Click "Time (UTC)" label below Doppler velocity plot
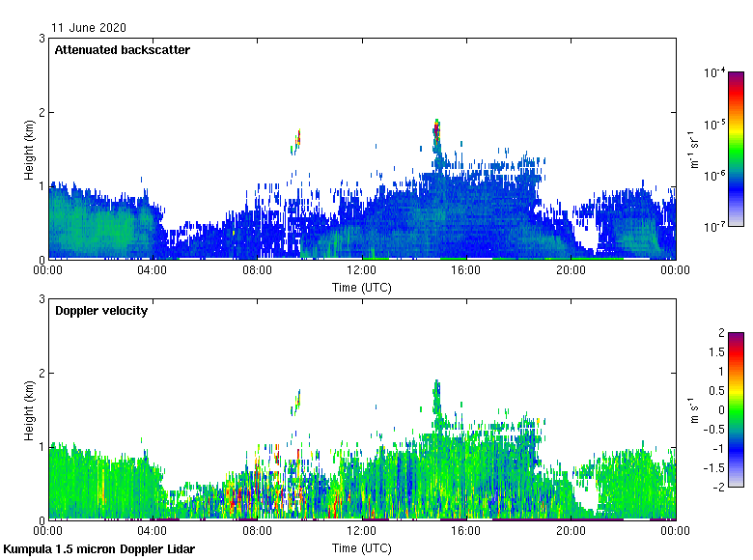The width and height of the screenshot is (753, 560). (x=361, y=548)
